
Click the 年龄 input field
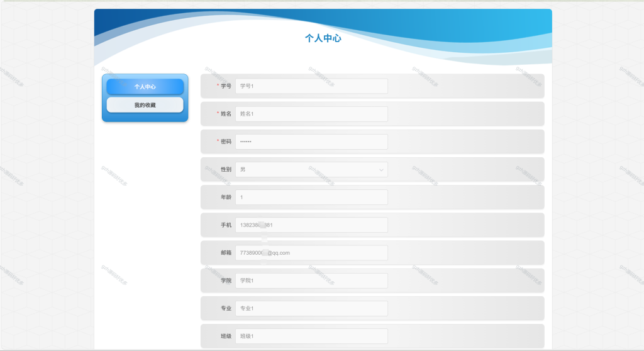311,198
